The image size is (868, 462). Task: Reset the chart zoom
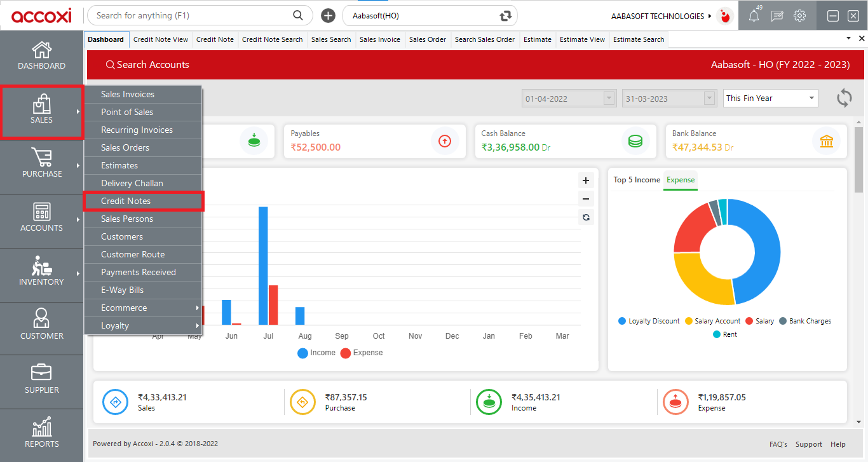[586, 217]
